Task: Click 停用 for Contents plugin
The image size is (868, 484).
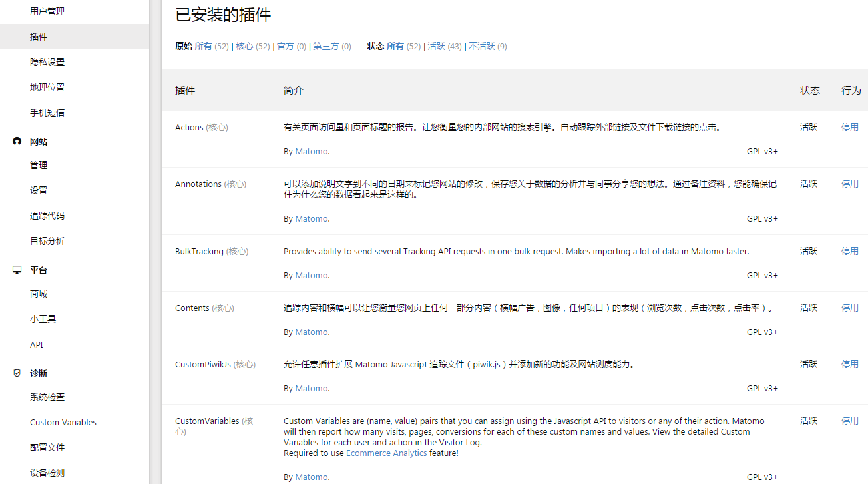Action: coord(850,308)
